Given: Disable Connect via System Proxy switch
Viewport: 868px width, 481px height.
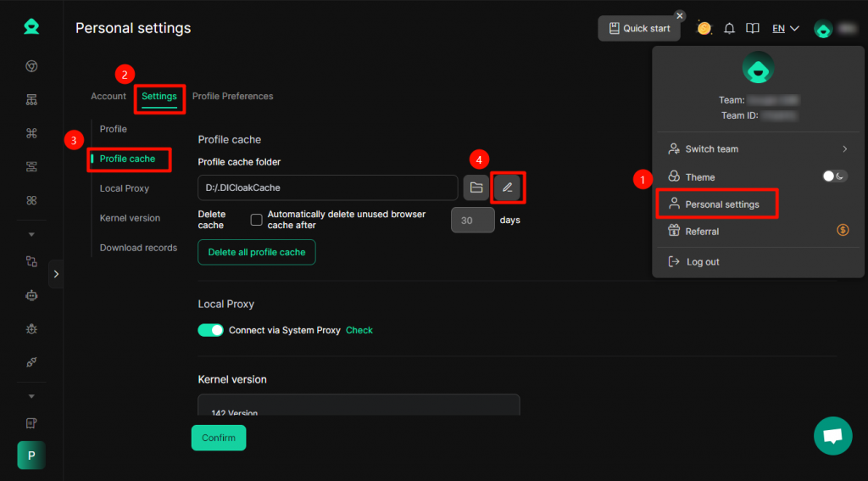Looking at the screenshot, I should click(210, 330).
